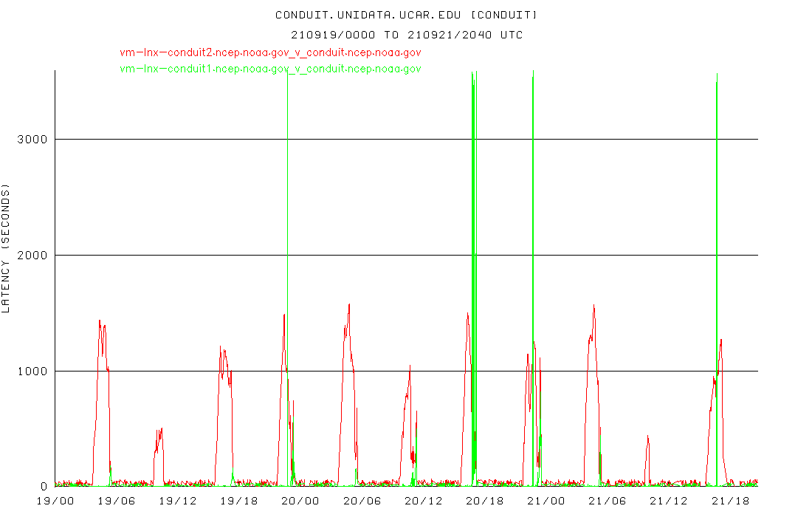Select the 21/18 time axis label
The image size is (812, 517).
click(x=730, y=501)
